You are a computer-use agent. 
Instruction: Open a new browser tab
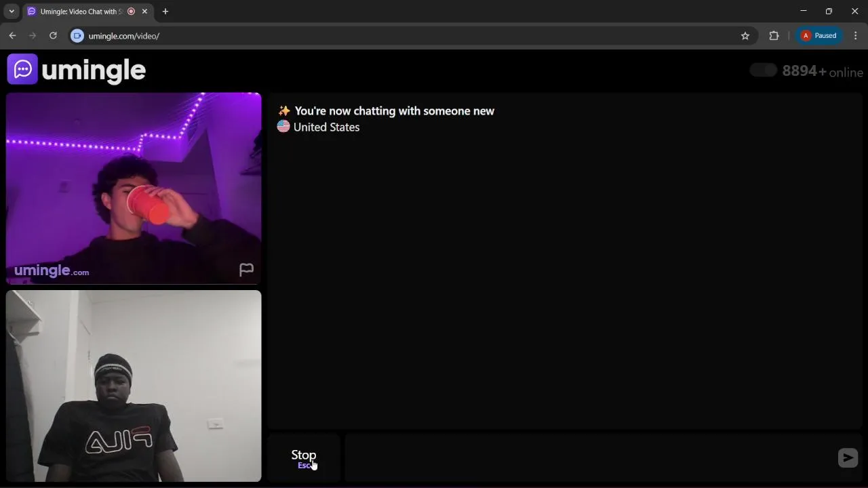point(165,12)
